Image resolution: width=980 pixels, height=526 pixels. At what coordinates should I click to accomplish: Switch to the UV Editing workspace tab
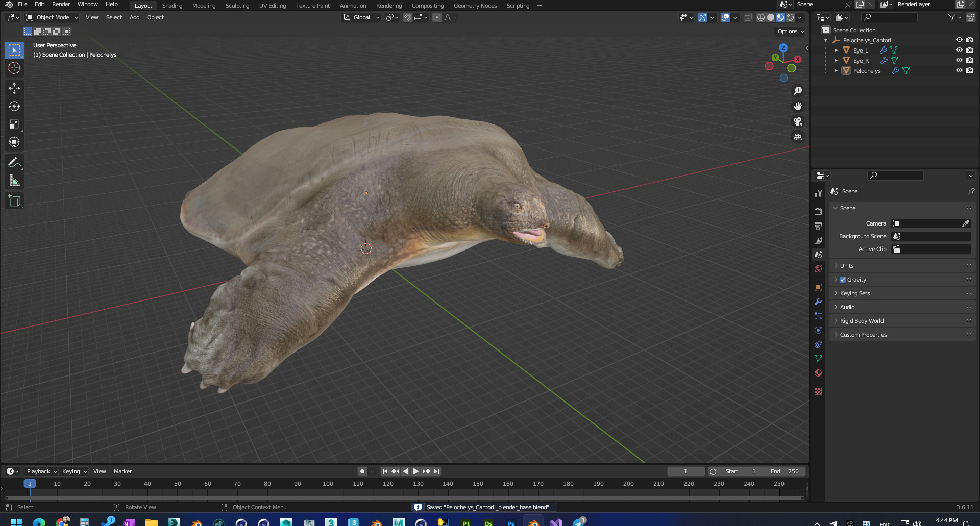(x=273, y=6)
